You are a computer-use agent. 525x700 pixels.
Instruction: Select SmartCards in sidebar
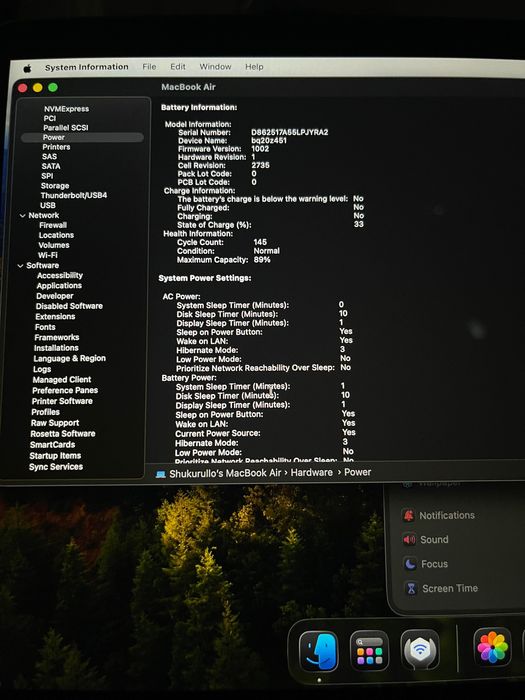point(52,445)
